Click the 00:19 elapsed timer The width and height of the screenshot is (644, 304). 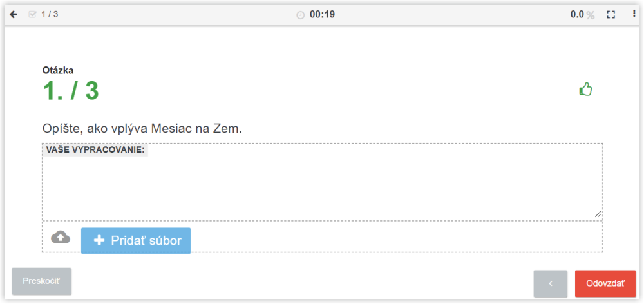tap(322, 15)
